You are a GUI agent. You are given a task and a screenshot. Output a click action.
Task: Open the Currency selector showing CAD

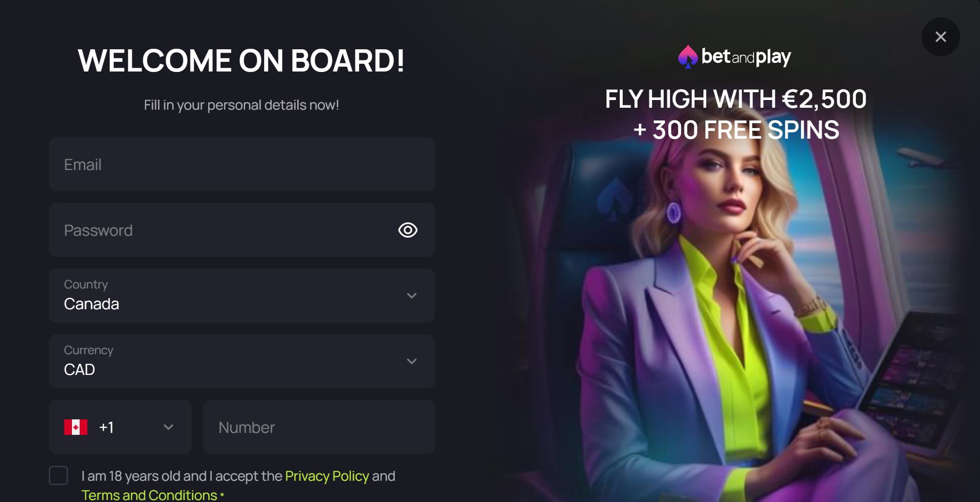[241, 361]
